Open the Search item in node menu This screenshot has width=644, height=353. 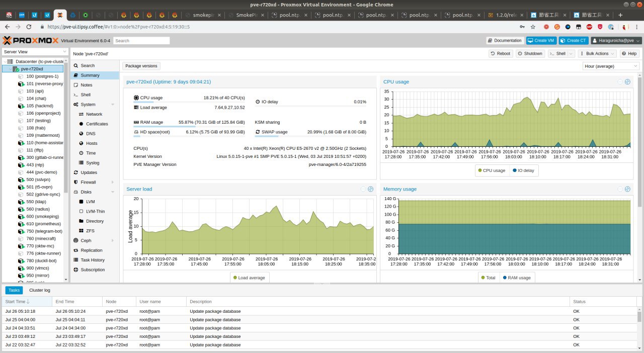tap(95, 65)
